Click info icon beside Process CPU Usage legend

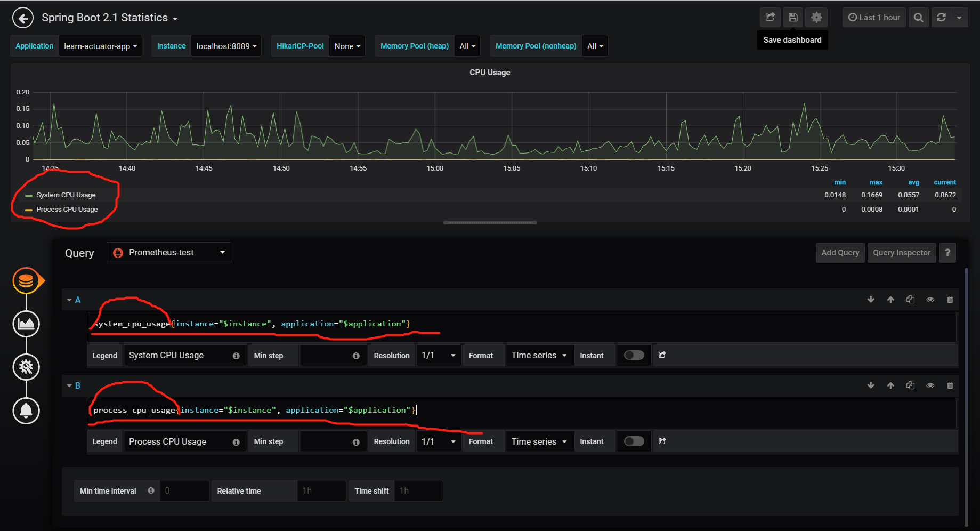click(236, 442)
